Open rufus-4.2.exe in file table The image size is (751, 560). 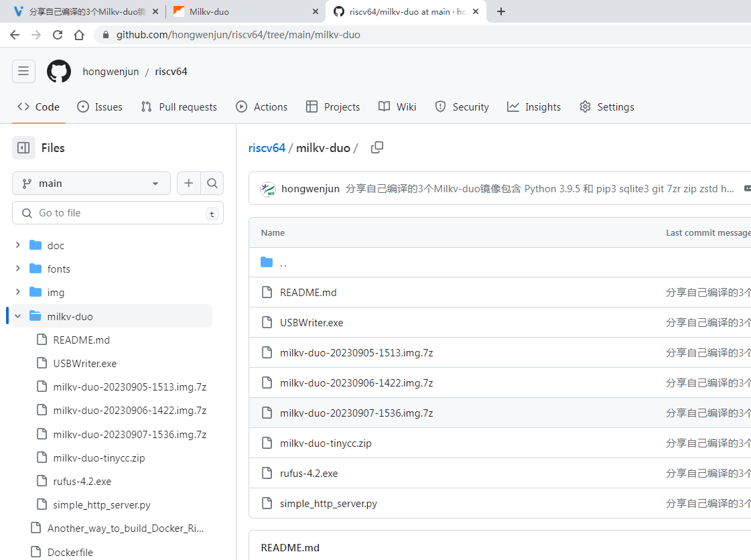(309, 474)
